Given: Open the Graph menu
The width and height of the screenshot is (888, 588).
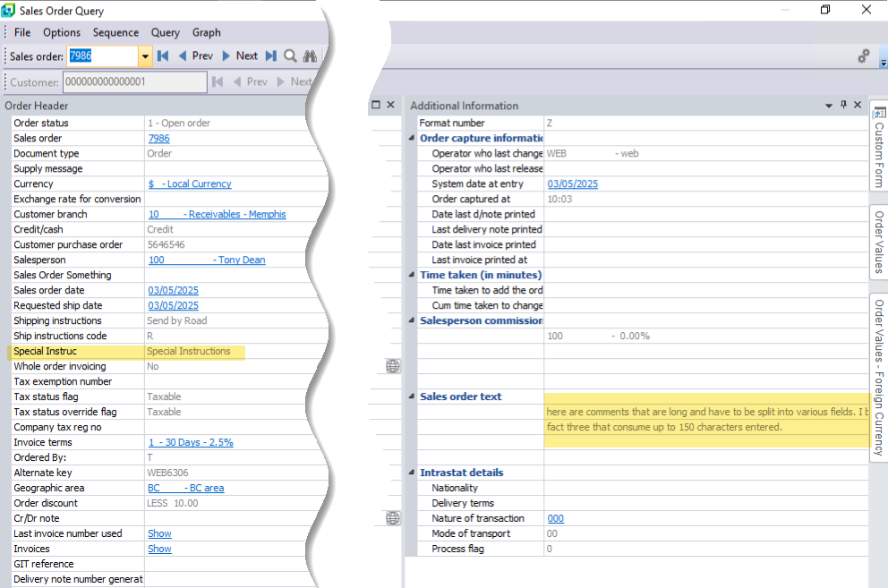Looking at the screenshot, I should click(206, 32).
